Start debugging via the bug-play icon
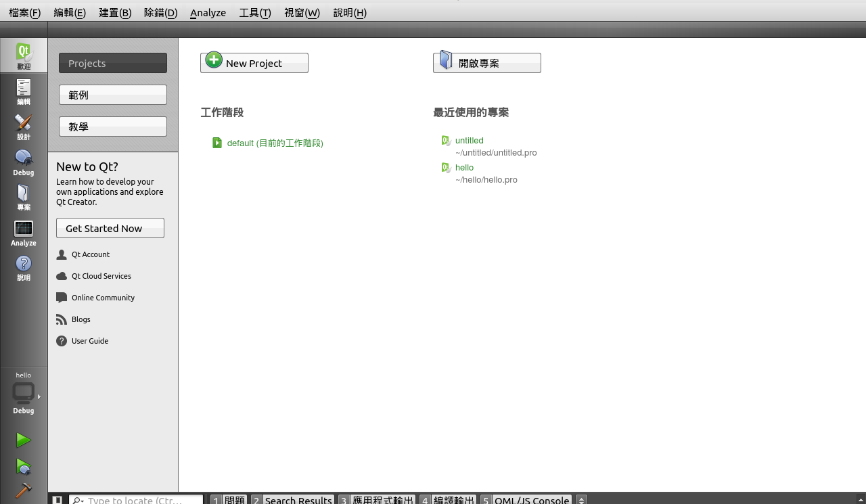 tap(24, 467)
